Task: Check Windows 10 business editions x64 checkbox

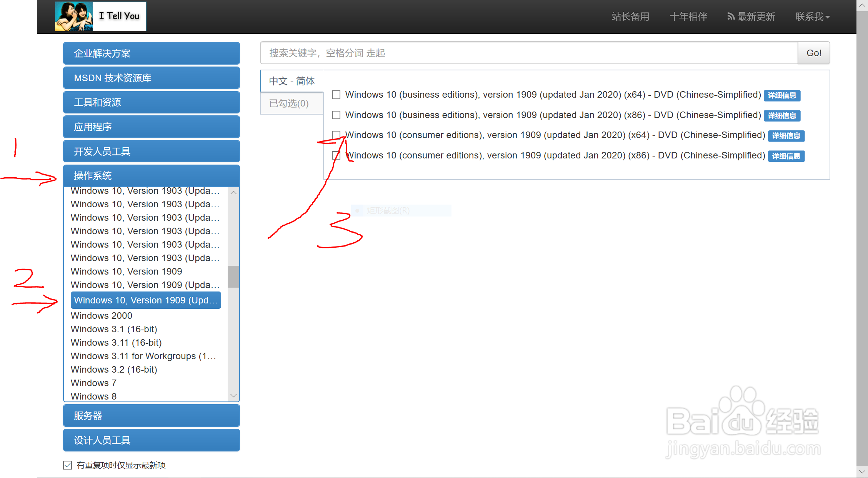Action: click(x=336, y=95)
